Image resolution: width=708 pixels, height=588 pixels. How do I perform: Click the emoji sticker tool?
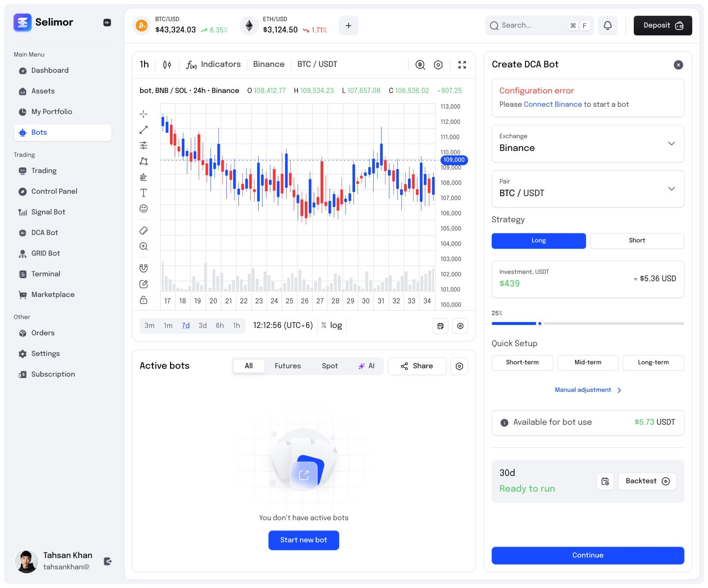(x=144, y=208)
